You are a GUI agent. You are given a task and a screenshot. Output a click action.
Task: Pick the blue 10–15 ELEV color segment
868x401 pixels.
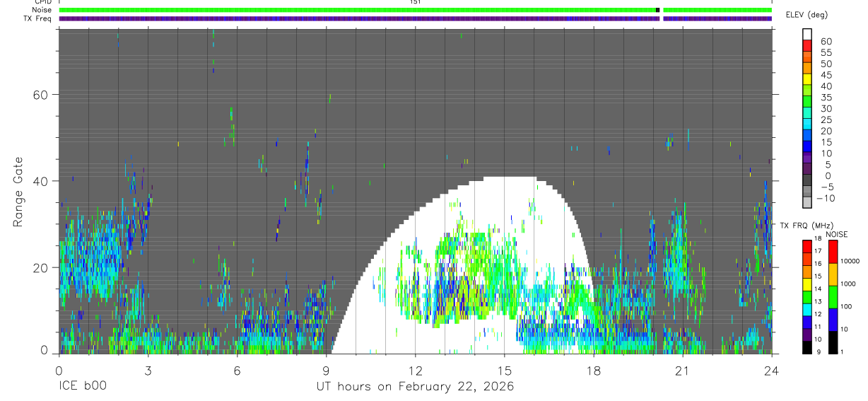(807, 148)
